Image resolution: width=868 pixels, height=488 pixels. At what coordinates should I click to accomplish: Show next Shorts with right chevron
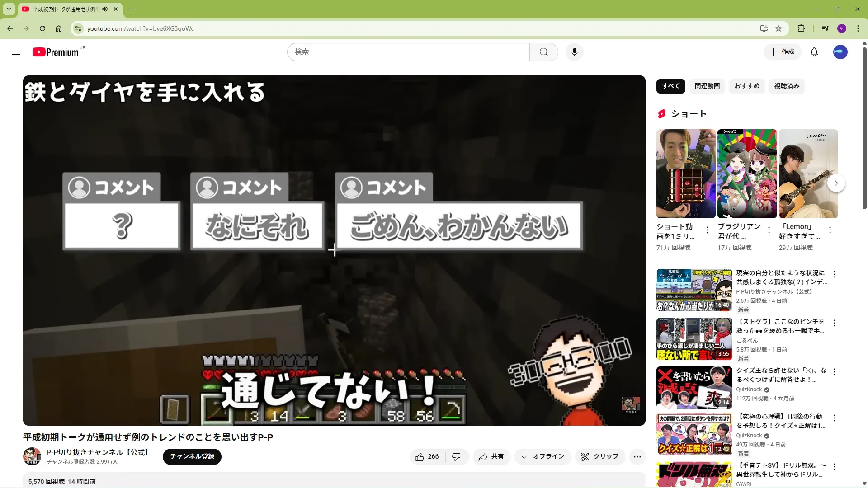[x=836, y=183]
